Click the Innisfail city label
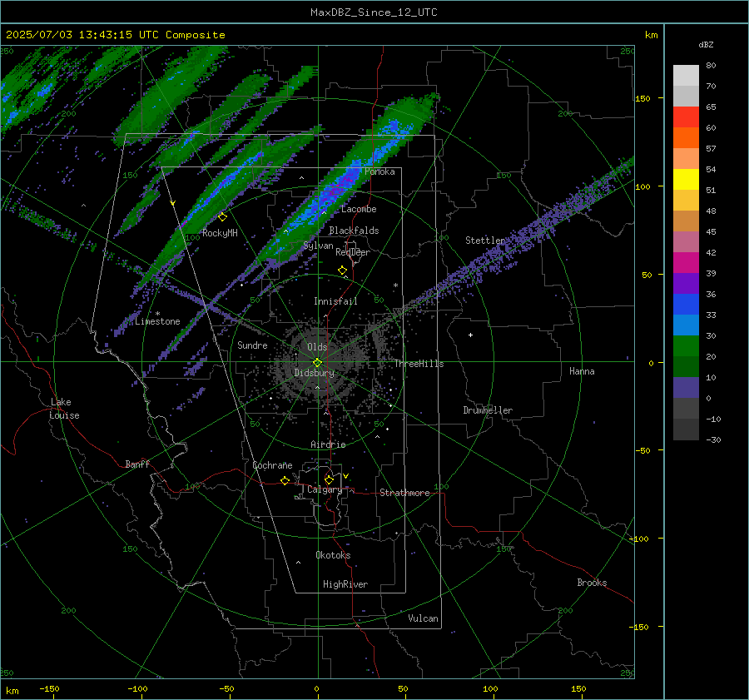Image resolution: width=749 pixels, height=700 pixels. point(335,301)
